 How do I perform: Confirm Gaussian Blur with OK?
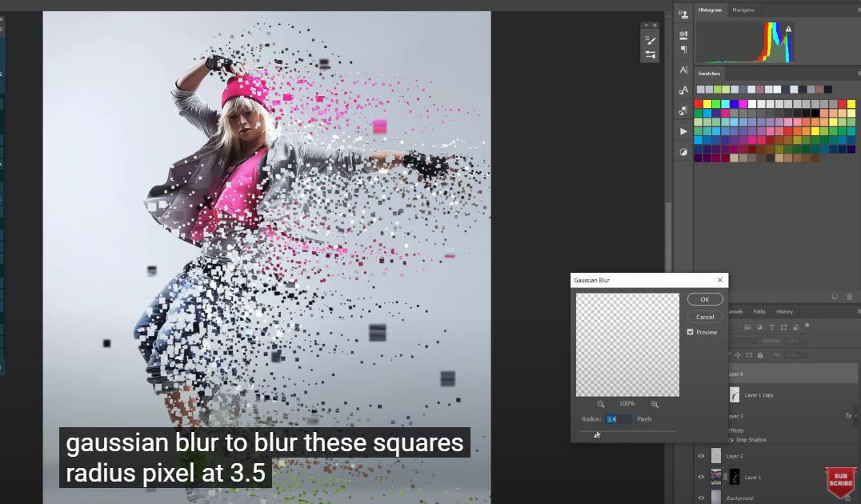coord(705,299)
